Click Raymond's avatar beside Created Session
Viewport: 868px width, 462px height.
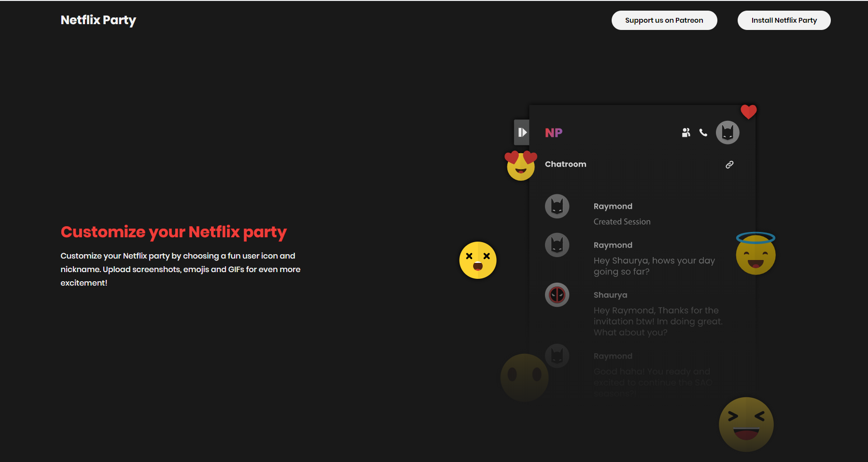[x=557, y=206]
